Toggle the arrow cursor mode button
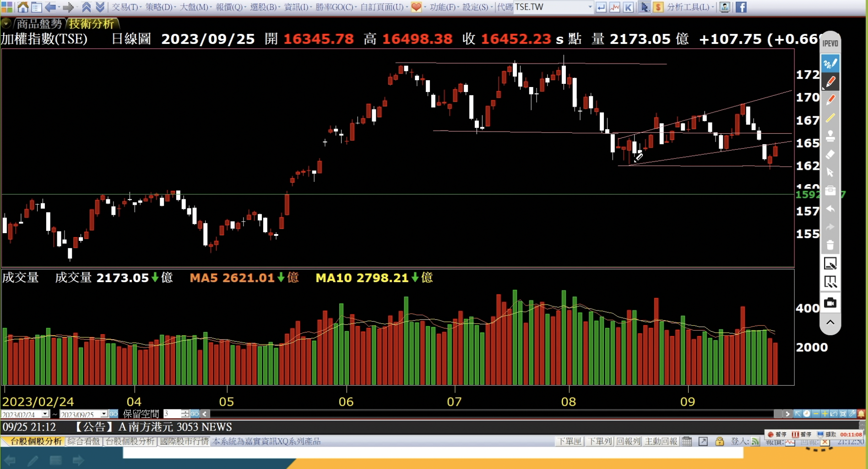This screenshot has width=868, height=469. (644, 7)
